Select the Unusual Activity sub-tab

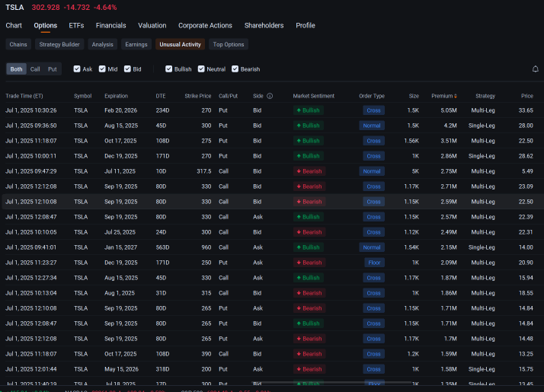pos(180,44)
